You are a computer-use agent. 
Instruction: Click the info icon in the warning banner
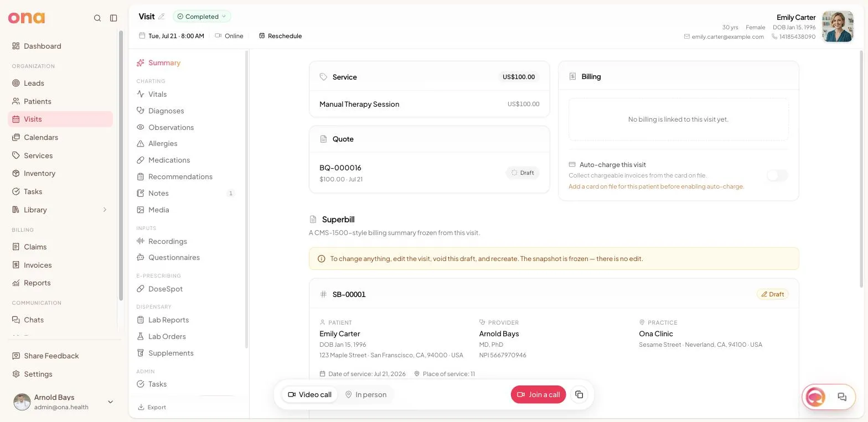click(321, 259)
